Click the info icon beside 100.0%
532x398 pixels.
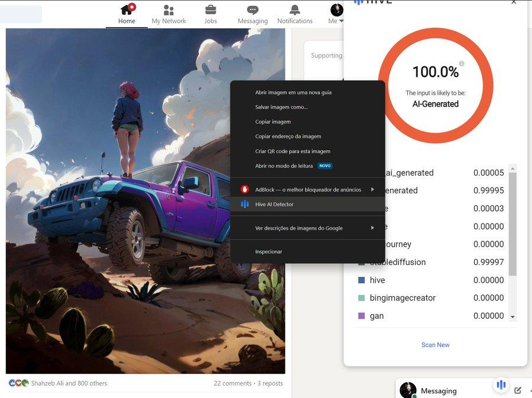point(462,63)
